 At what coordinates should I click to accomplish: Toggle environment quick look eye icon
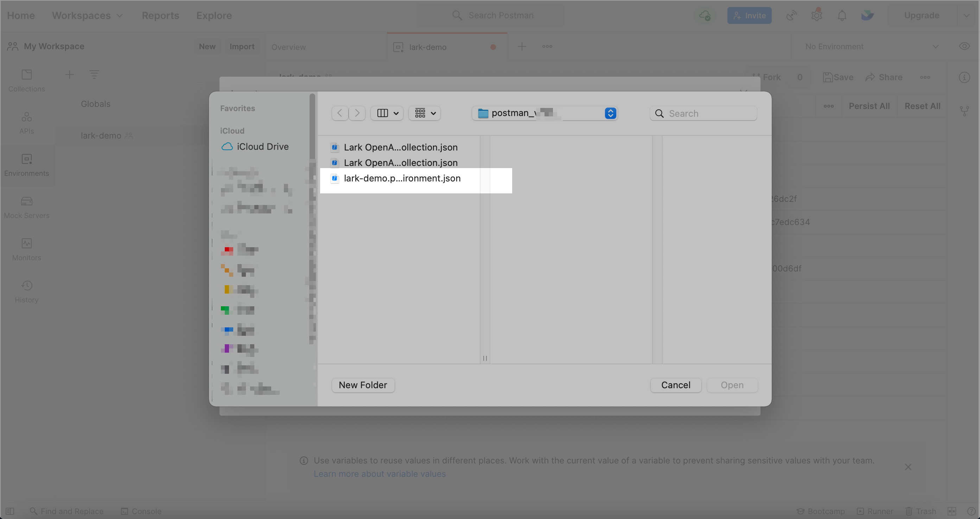point(963,46)
